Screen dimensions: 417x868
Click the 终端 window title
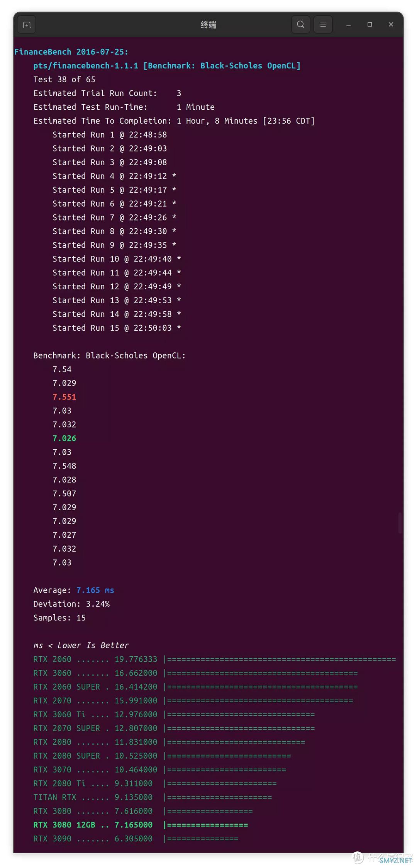208,25
